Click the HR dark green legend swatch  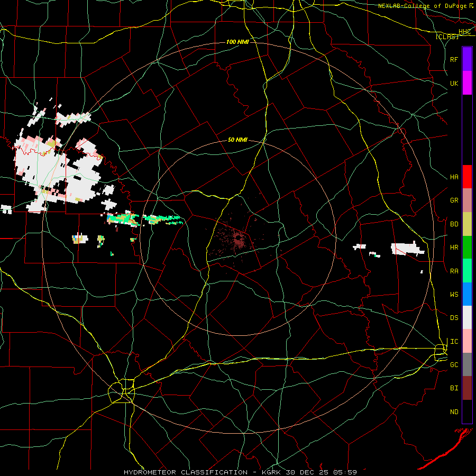[x=467, y=248]
